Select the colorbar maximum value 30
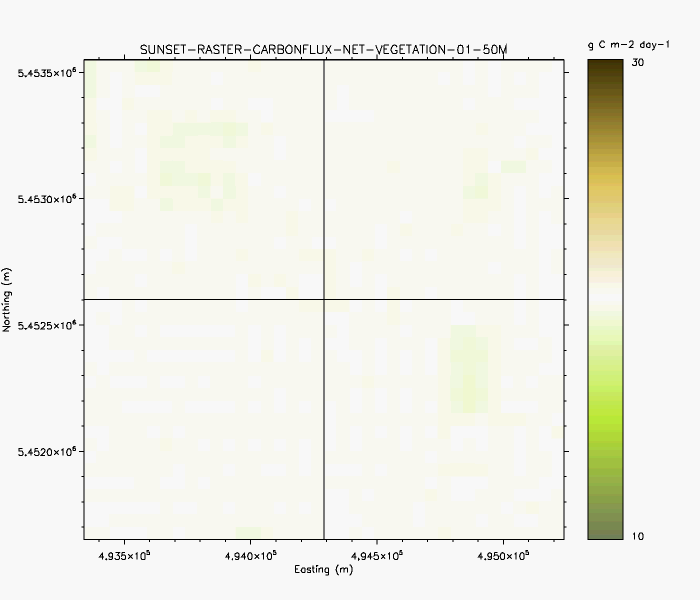Screen dimensions: 700x600 click(x=635, y=62)
